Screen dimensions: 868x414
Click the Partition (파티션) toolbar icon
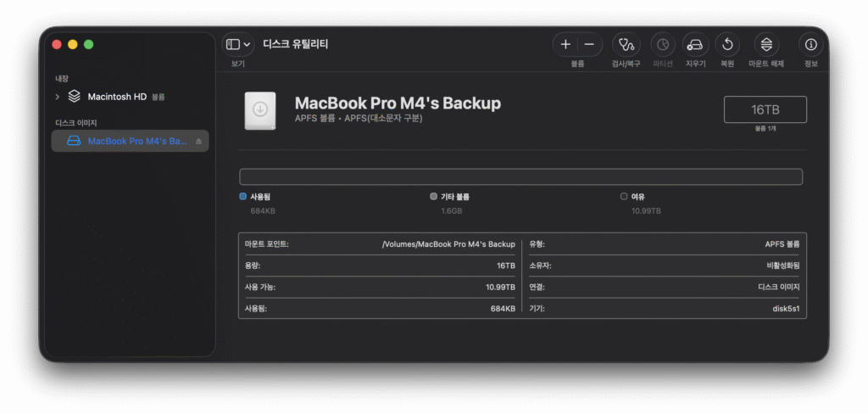point(663,44)
